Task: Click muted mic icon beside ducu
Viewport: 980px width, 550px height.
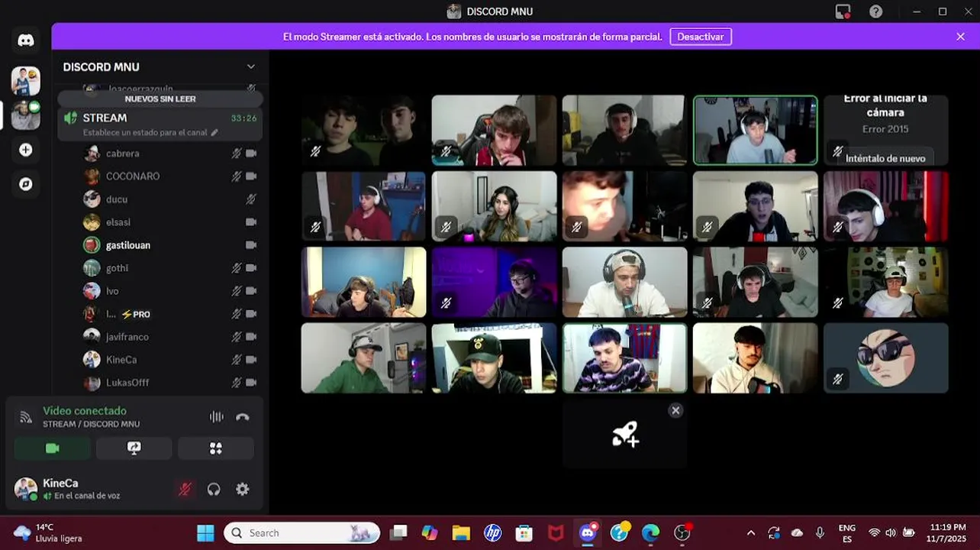Action: 251,199
